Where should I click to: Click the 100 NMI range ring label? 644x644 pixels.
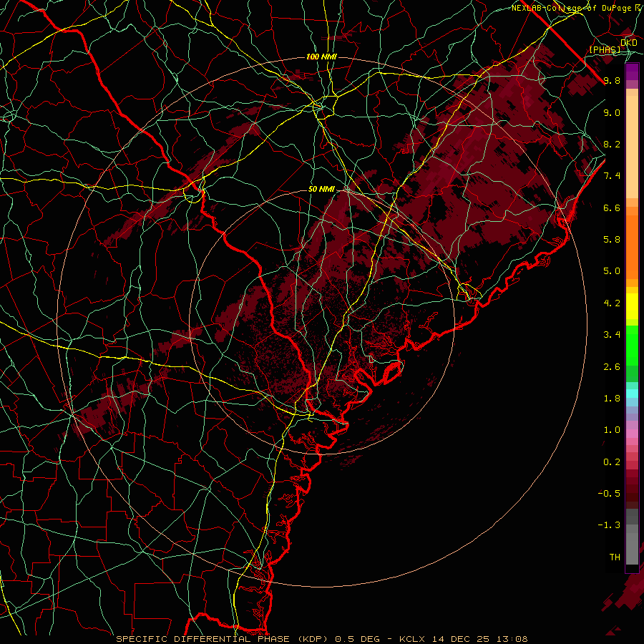point(321,57)
